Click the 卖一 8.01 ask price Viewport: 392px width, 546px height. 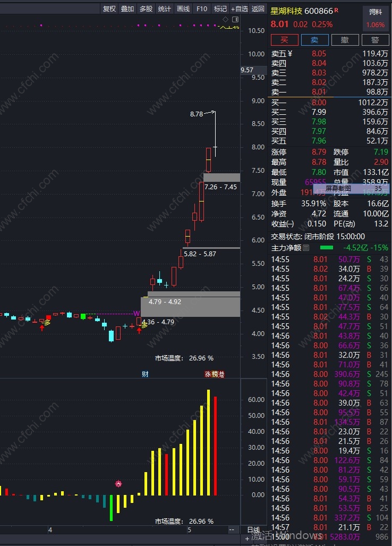coord(319,92)
